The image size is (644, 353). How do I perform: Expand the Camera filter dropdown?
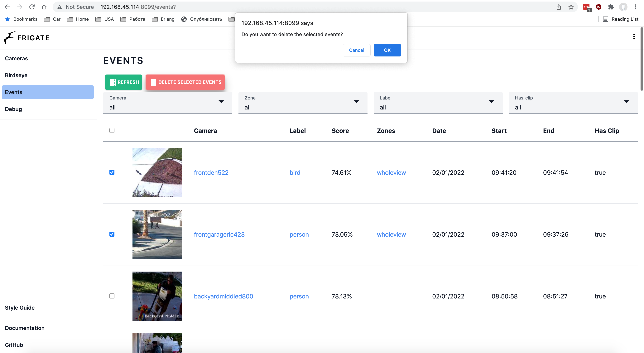click(x=167, y=103)
